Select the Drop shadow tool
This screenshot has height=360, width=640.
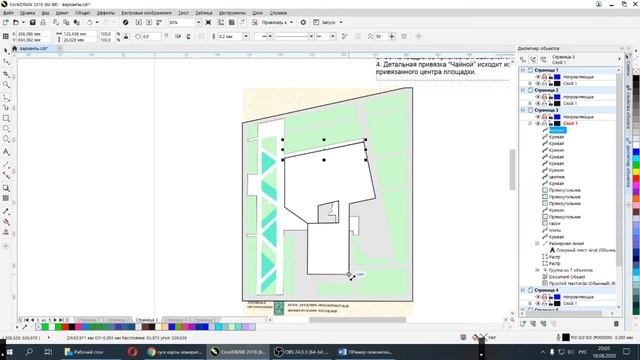pos(6,188)
